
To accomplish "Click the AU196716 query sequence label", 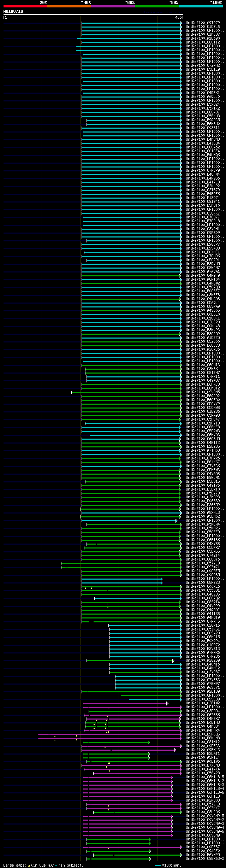I will coord(13,11).
